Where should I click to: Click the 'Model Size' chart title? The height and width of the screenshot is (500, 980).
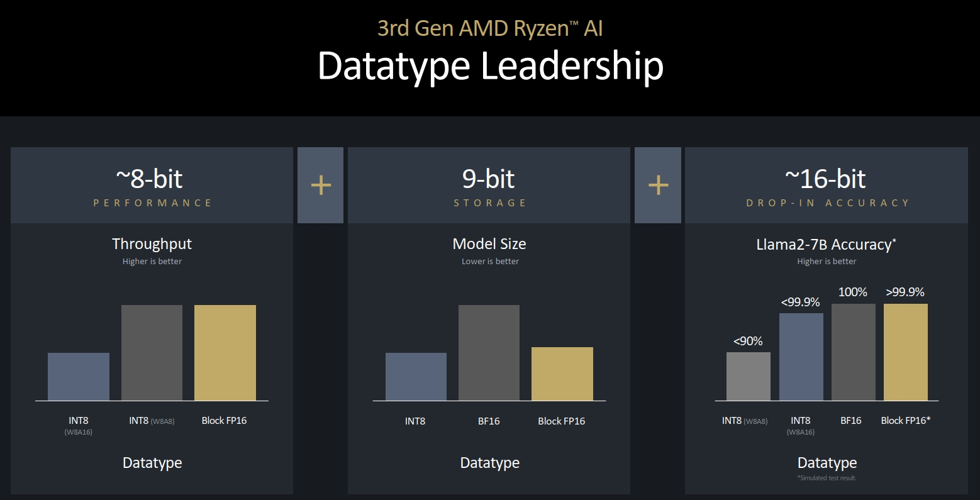[489, 244]
